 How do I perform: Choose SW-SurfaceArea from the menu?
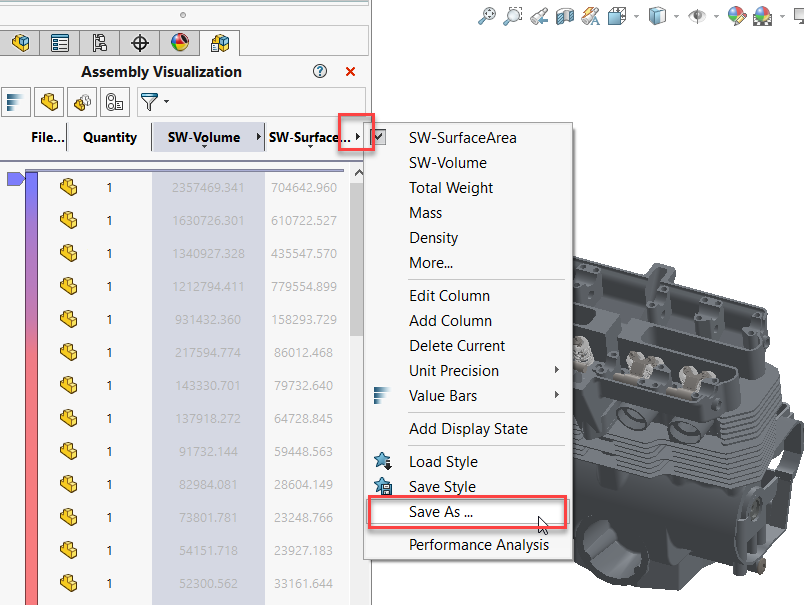463,138
